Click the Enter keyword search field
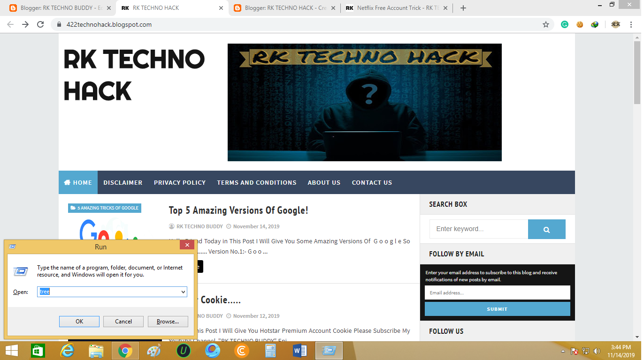644x360 pixels. pos(479,229)
